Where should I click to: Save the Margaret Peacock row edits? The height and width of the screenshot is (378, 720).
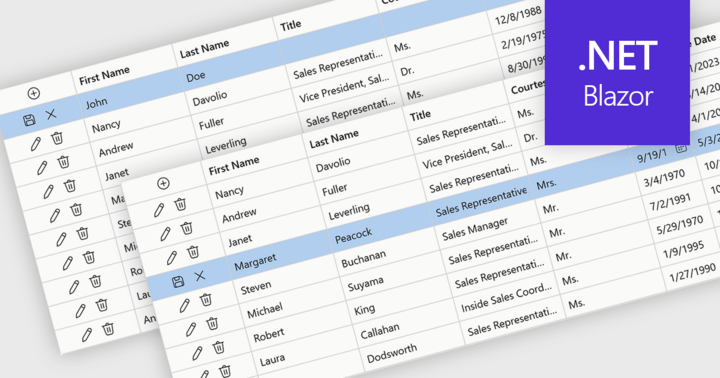pyautogui.click(x=178, y=282)
